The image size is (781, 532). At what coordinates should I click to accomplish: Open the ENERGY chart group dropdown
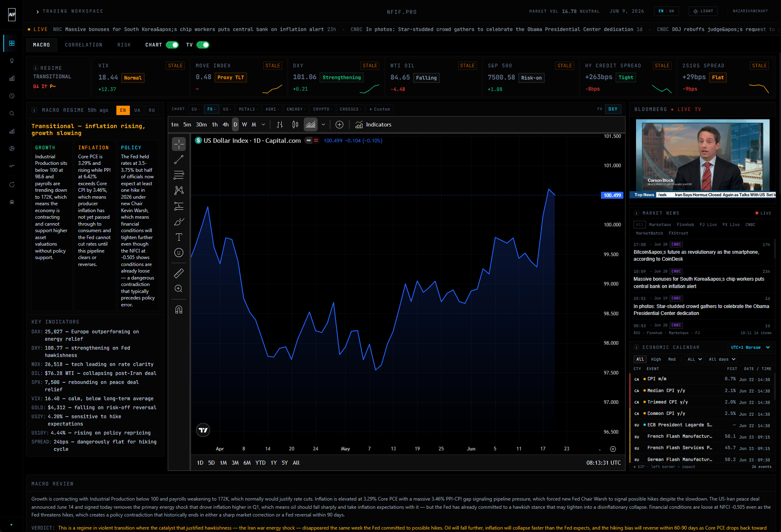click(296, 109)
